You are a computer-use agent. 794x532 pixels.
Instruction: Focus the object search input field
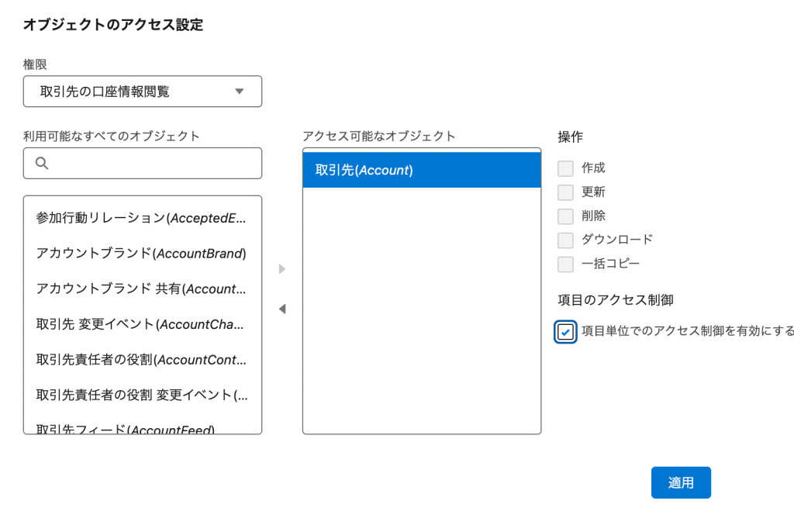[143, 163]
